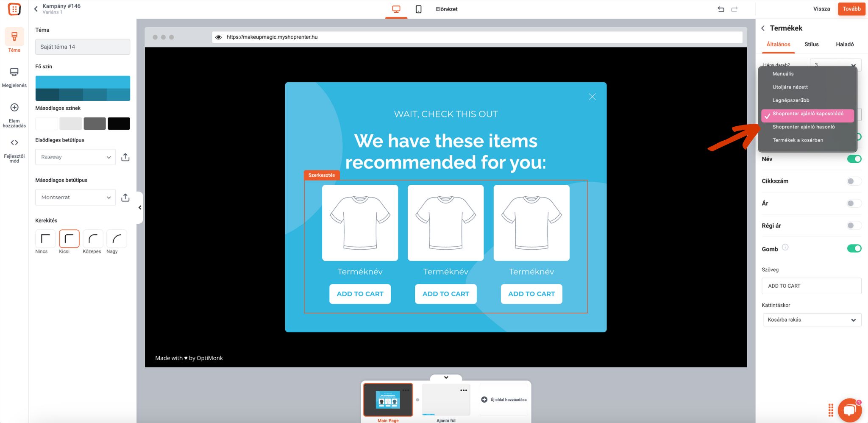
Task: Open the Montserrat secondary font dropdown
Action: click(75, 198)
